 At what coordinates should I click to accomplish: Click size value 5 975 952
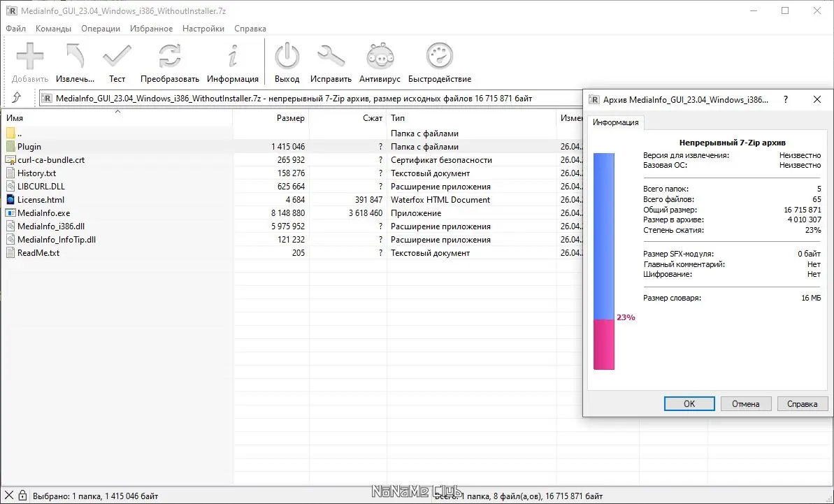[288, 226]
